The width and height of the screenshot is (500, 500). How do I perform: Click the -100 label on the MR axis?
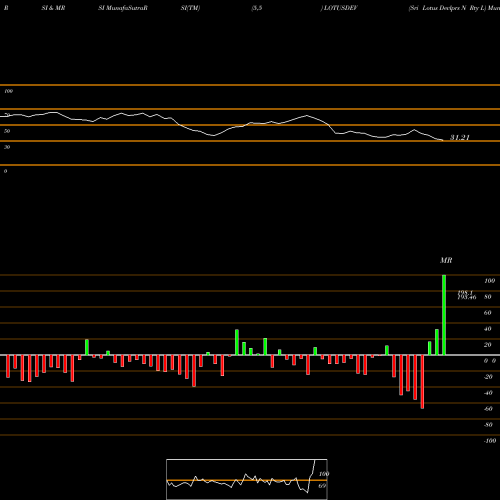click(x=490, y=441)
